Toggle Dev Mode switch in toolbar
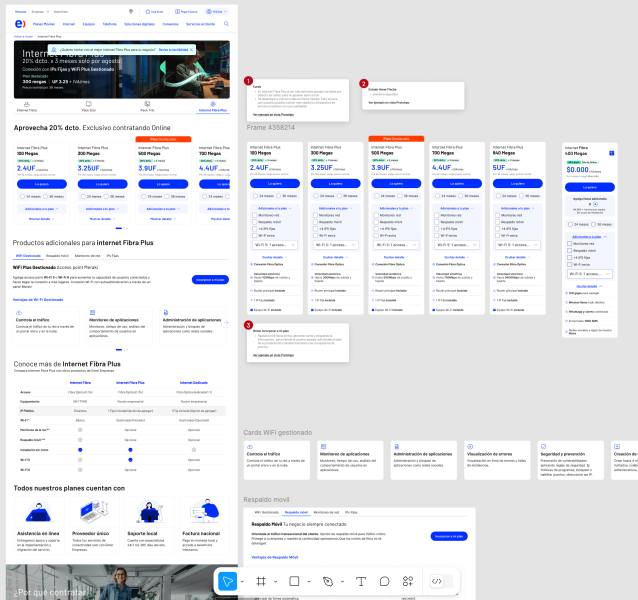Screen dimensions: 638x600 [x=441, y=581]
